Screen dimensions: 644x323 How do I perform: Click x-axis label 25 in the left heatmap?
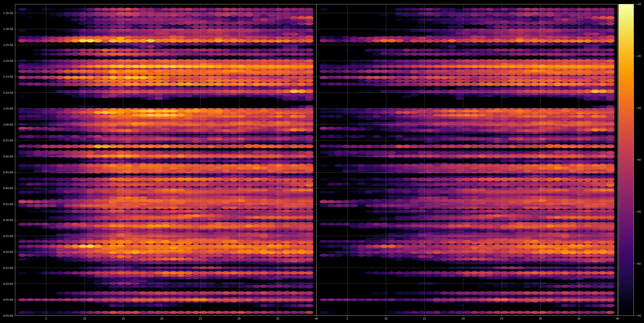coord(200,319)
